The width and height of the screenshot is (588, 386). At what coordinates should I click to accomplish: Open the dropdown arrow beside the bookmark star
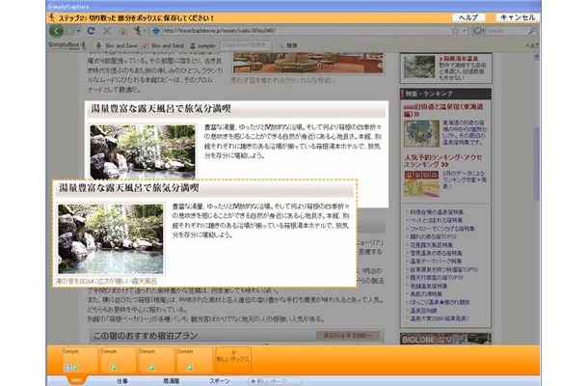tap(465, 31)
